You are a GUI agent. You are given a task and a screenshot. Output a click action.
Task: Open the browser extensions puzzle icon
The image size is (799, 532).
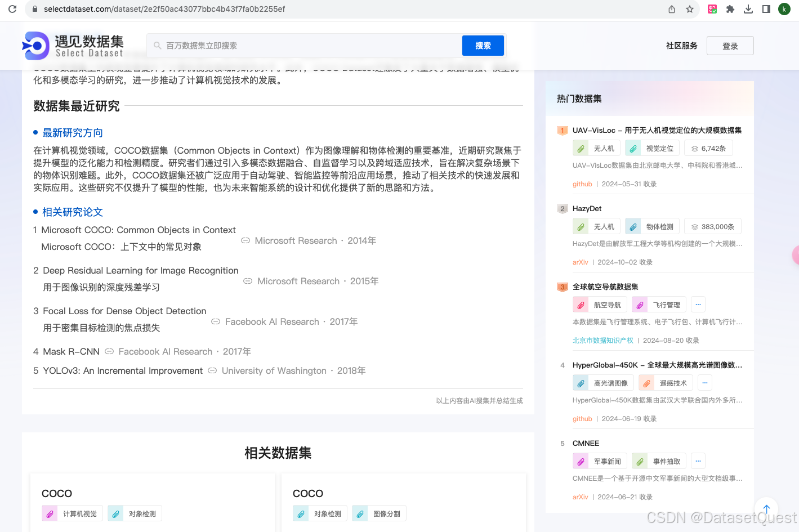(730, 9)
